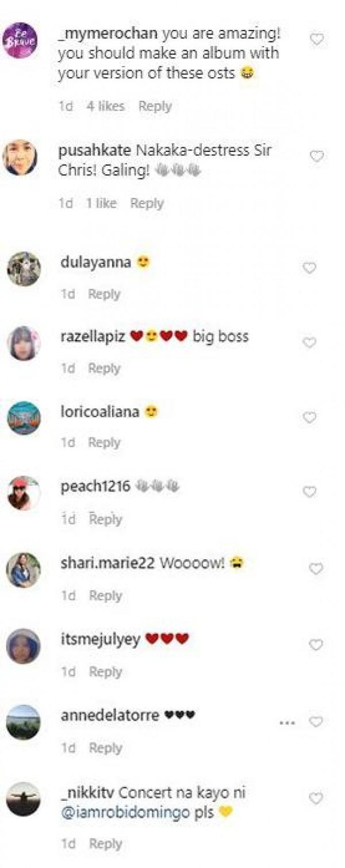Toggle like on _nikkitv's concert comment
This screenshot has width=345, height=868.
316,798
